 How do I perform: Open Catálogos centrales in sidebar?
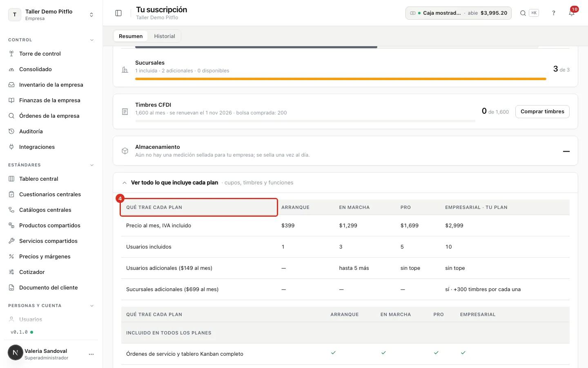pyautogui.click(x=45, y=210)
